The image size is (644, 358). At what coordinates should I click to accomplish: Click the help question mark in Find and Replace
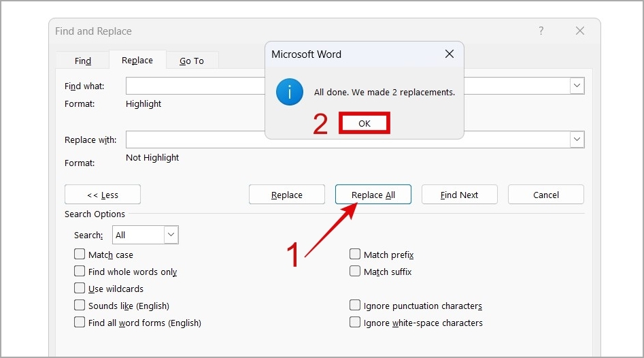click(x=541, y=31)
